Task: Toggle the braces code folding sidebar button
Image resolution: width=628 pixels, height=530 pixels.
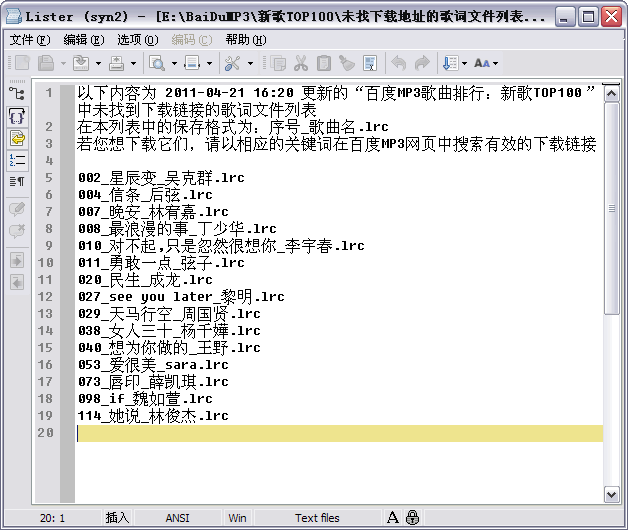Action: pos(17,117)
